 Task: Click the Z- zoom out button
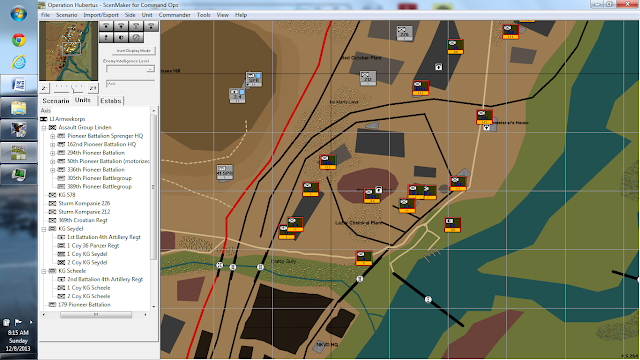coord(44,88)
